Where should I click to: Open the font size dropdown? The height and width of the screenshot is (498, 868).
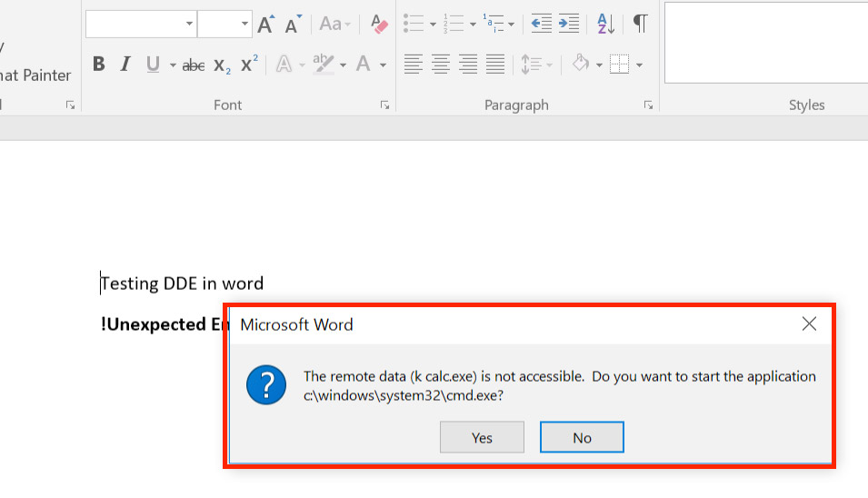coord(244,24)
